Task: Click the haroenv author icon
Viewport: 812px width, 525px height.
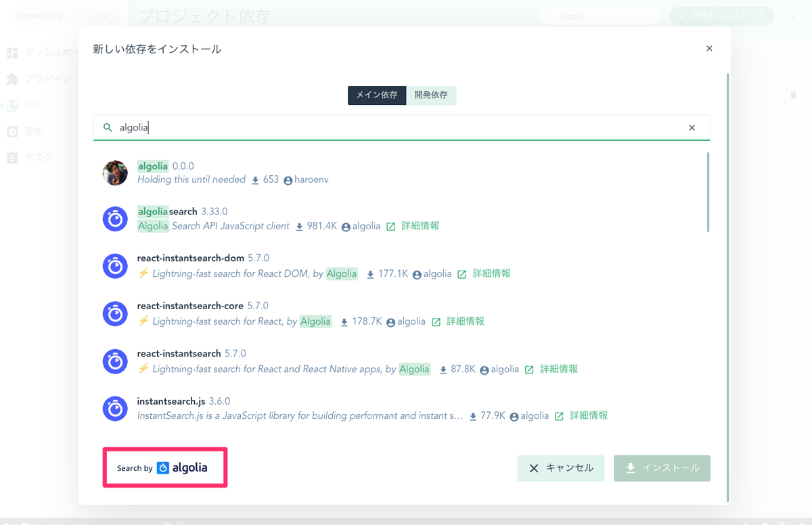Action: pos(288,181)
